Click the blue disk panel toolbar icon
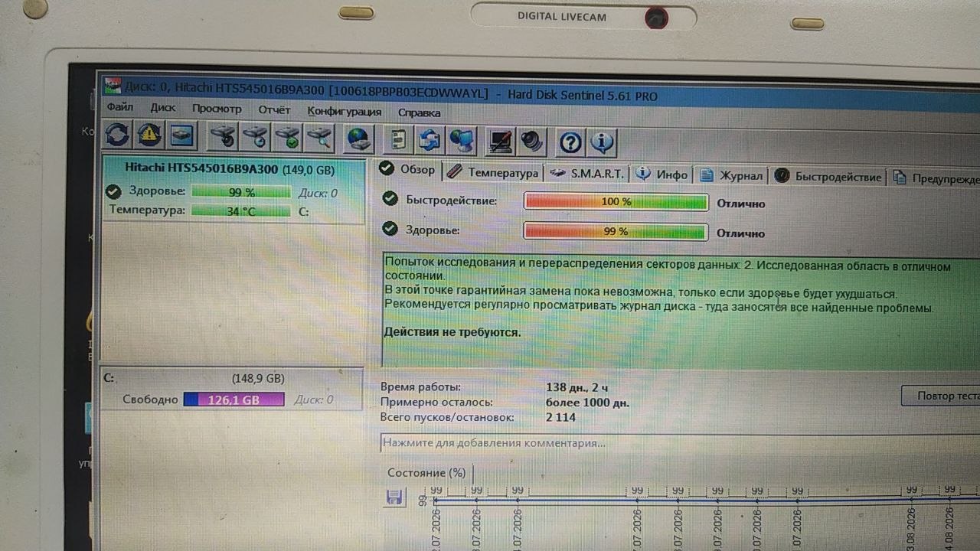Screen dimensions: 980x551 click(182, 137)
